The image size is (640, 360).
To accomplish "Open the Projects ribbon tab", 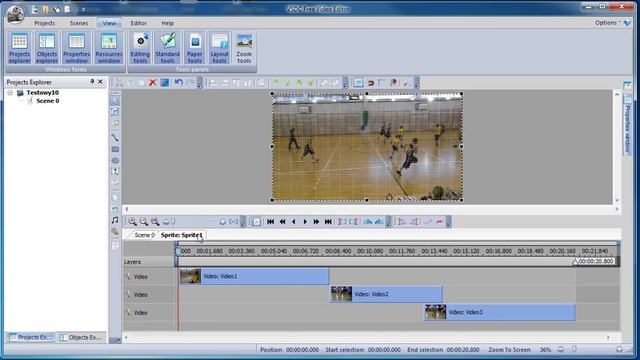I will point(44,23).
